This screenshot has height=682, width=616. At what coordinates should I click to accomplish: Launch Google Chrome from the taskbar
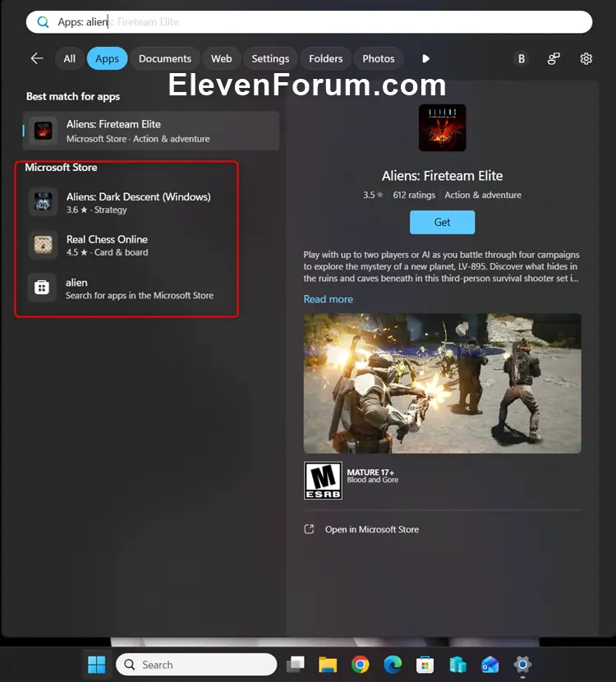click(361, 665)
